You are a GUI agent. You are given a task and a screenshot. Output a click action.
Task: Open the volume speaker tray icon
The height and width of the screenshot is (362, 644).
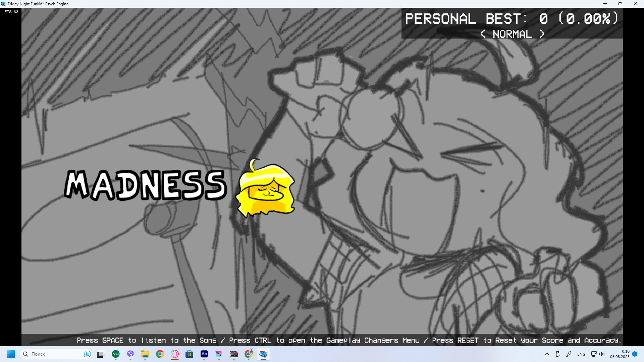pyautogui.click(x=601, y=354)
